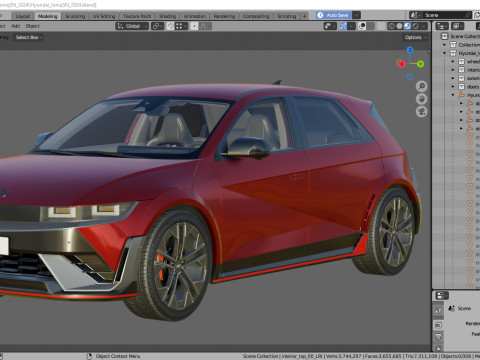The height and width of the screenshot is (360, 480).
Task: Open the Global transform orientation dropdown
Action: click(132, 26)
